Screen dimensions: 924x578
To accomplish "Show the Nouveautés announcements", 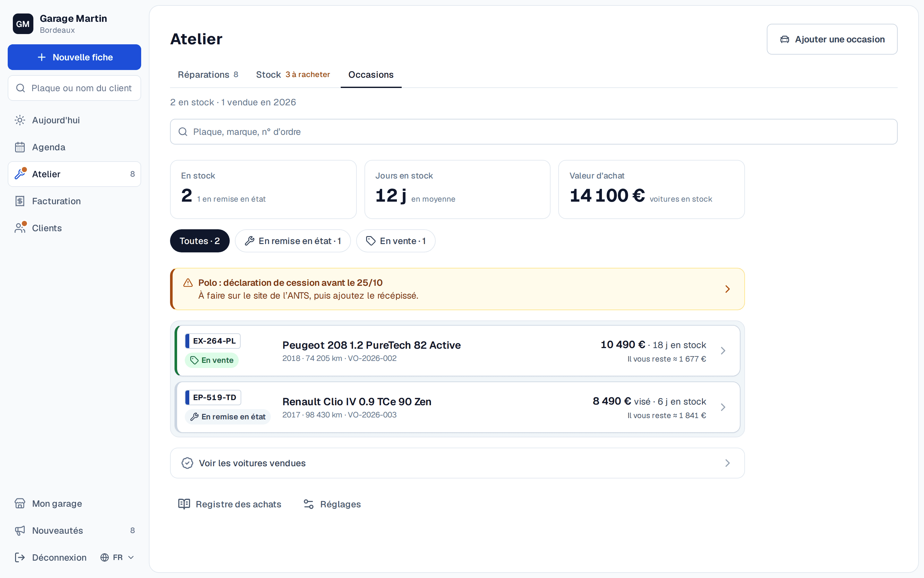I will tap(74, 530).
